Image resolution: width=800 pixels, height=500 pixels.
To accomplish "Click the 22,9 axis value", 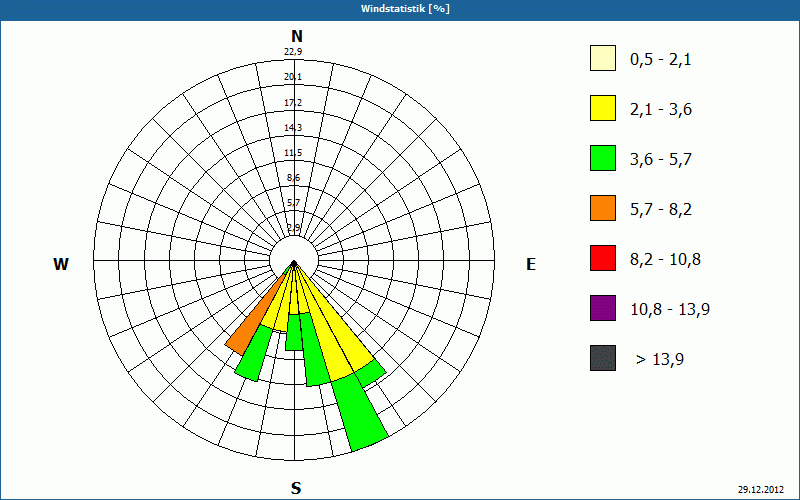I will click(x=293, y=52).
